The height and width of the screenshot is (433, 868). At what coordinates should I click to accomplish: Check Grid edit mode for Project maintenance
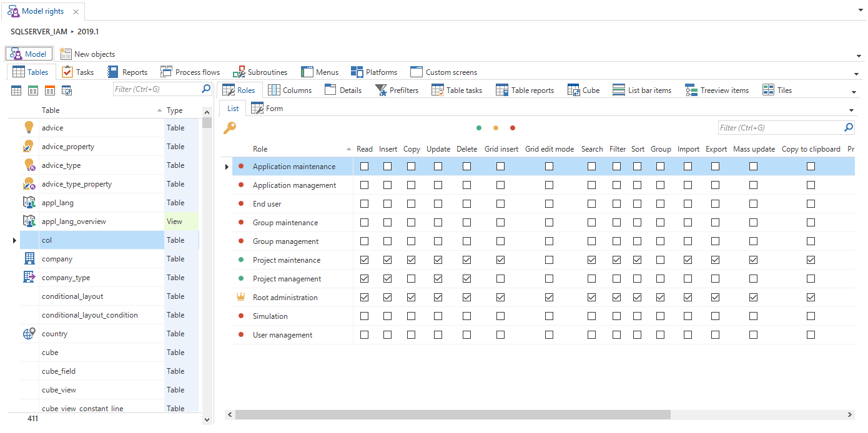[x=549, y=260]
